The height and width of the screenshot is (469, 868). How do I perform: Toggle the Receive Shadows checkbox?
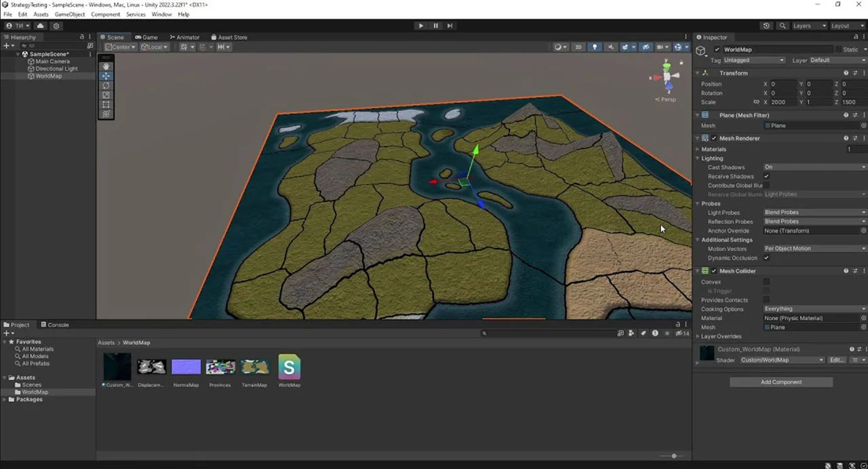766,176
